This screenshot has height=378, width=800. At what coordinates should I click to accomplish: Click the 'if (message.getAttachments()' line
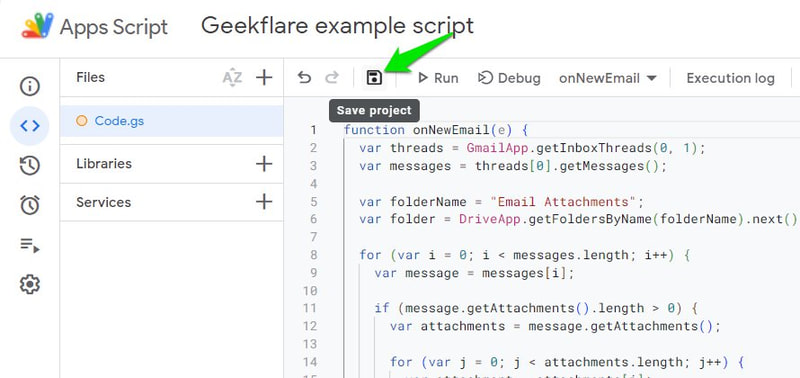click(x=536, y=308)
